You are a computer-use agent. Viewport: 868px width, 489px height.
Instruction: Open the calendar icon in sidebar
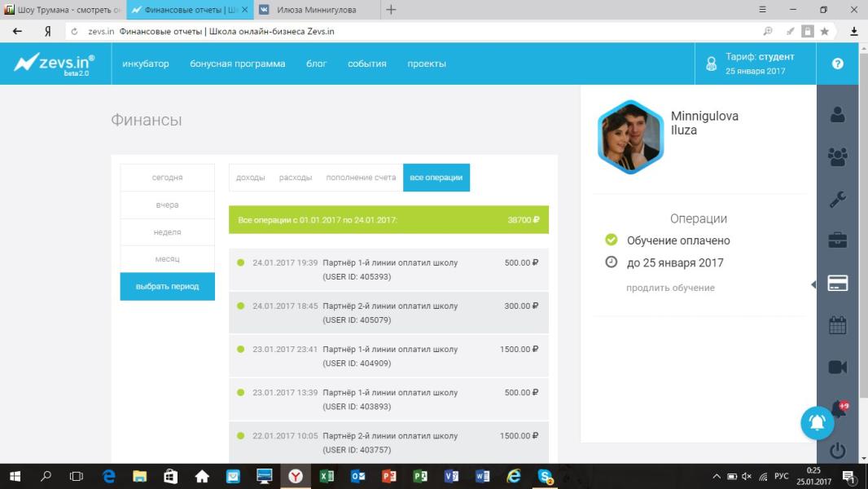click(837, 326)
